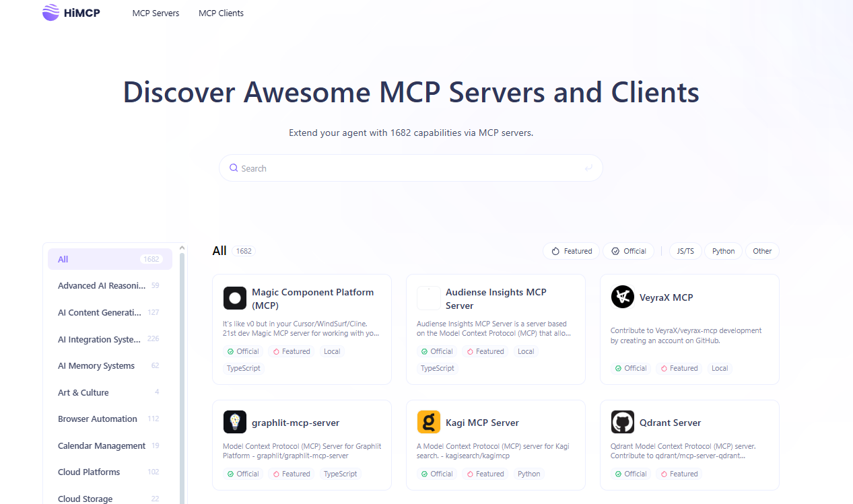
Task: Select AI Content Generation category
Action: coord(110,312)
